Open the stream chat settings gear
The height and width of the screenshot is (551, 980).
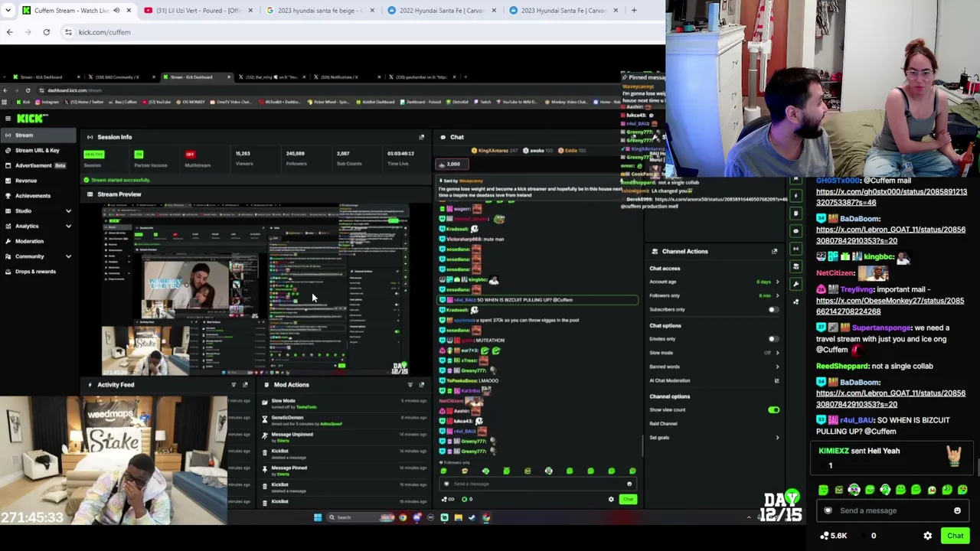[928, 536]
